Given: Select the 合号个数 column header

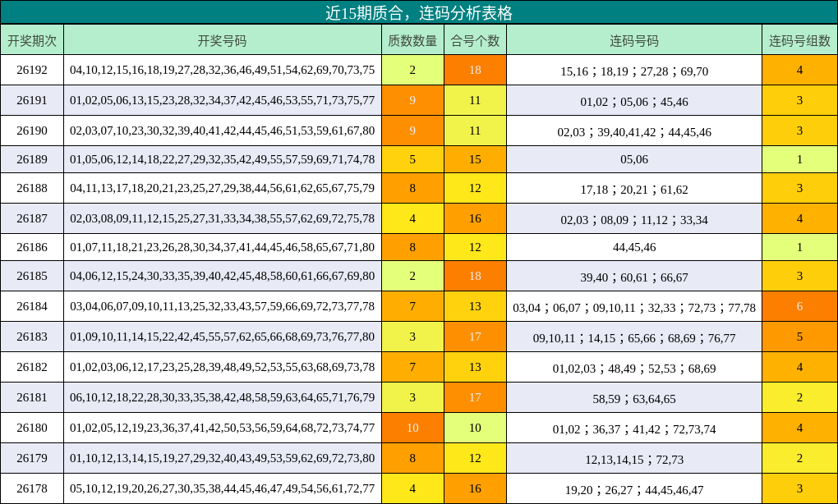Looking at the screenshot, I should [x=475, y=40].
